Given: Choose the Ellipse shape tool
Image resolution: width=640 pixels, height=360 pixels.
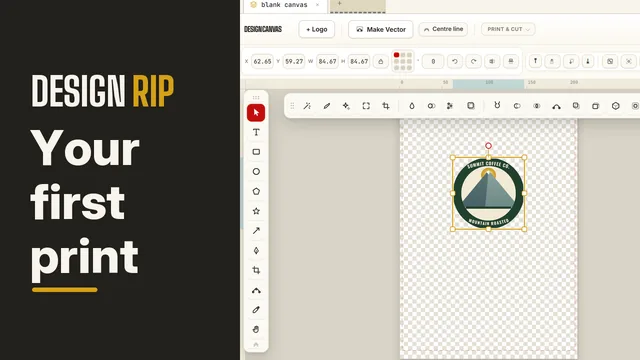Looking at the screenshot, I should coord(256,171).
